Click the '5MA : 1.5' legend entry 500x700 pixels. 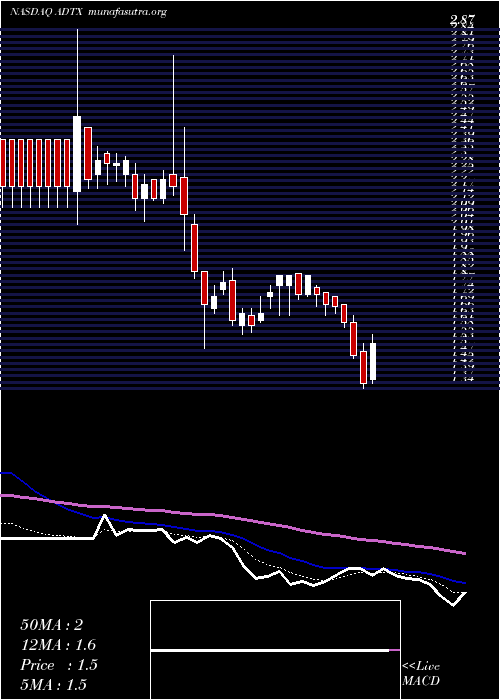[x=53, y=685]
